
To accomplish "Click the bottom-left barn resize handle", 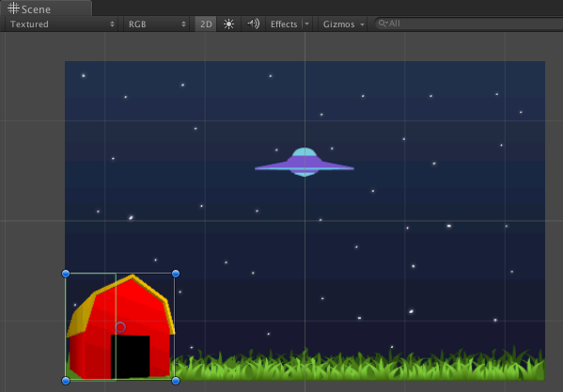I will tap(66, 381).
